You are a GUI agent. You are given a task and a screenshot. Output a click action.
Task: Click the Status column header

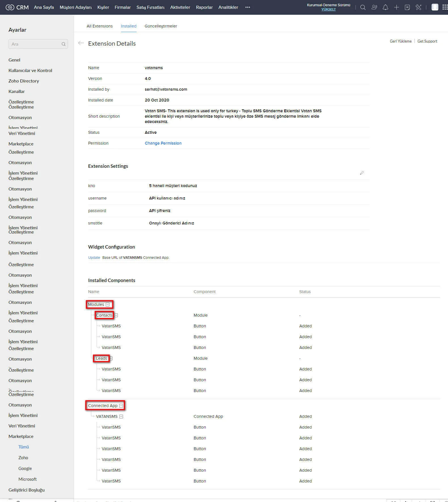305,292
